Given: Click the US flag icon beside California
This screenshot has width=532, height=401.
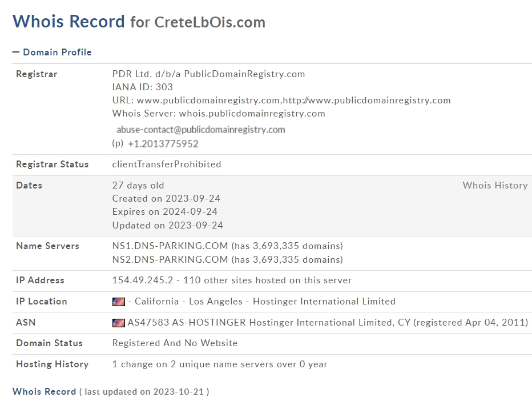Looking at the screenshot, I should pyautogui.click(x=118, y=302).
